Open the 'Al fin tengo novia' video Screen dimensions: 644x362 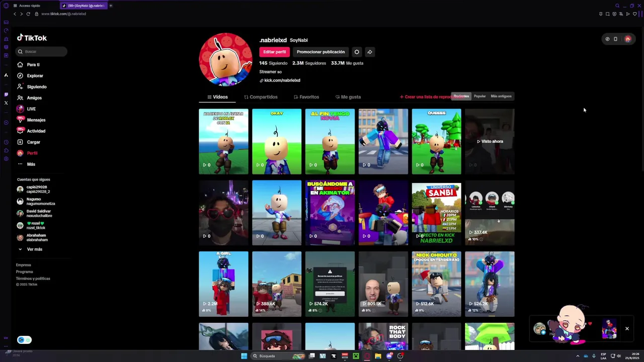click(330, 141)
